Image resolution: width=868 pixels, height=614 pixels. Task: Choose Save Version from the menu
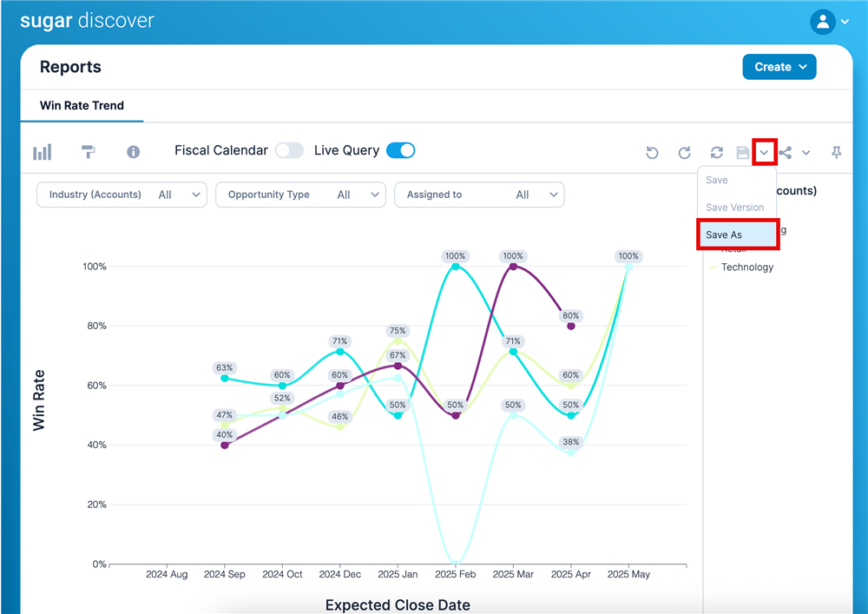737,208
